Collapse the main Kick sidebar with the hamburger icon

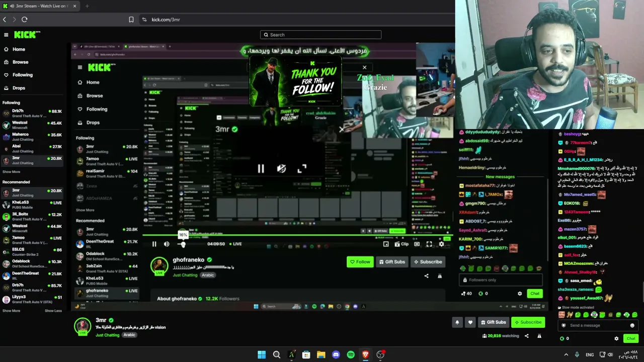tap(6, 35)
